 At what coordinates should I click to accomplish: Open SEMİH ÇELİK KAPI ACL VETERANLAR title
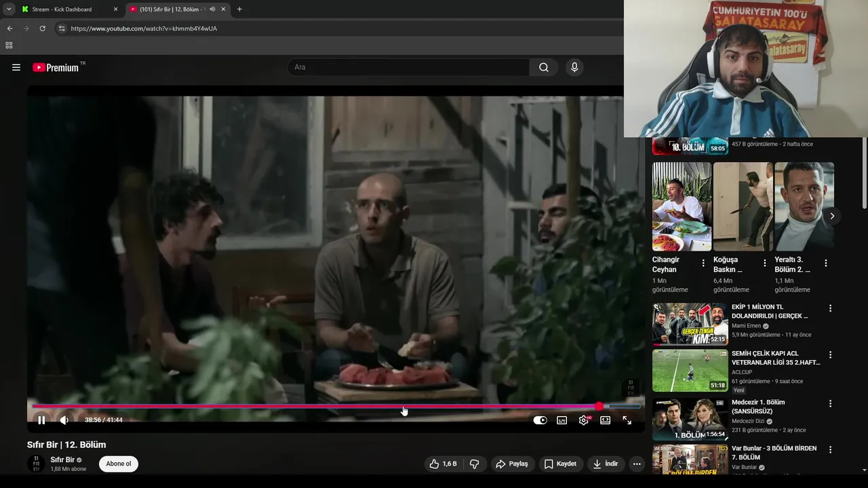pos(776,358)
